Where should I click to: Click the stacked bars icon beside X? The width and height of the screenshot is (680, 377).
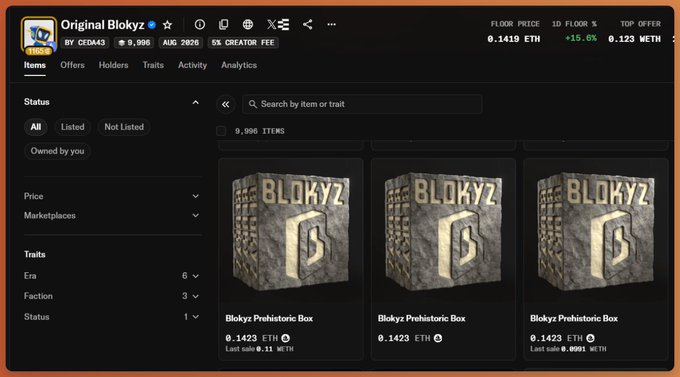(284, 24)
